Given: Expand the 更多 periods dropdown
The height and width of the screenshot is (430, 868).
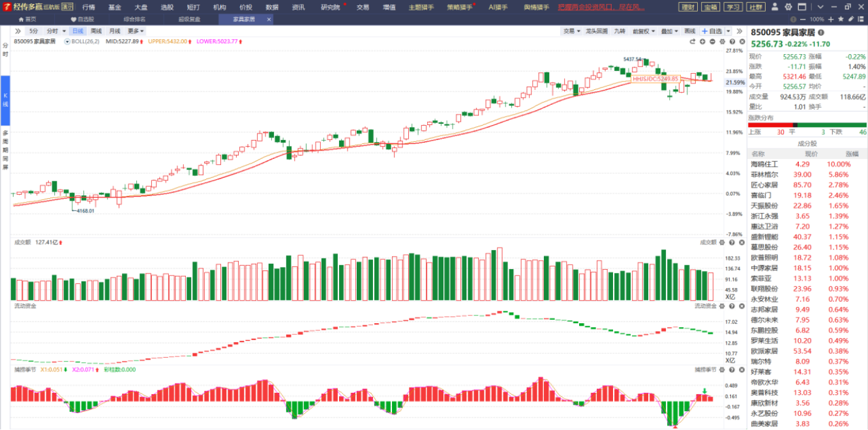Looking at the screenshot, I should [136, 31].
